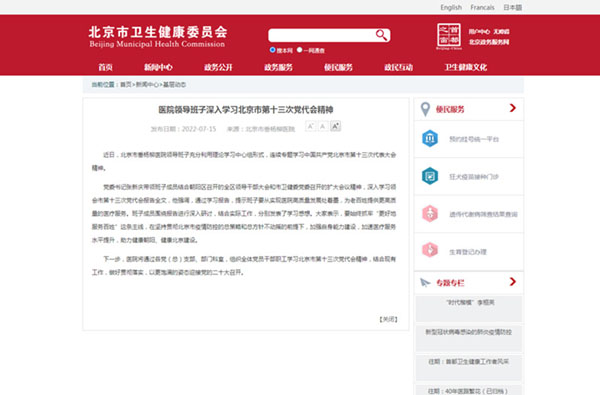This screenshot has height=395, width=600.
Task: Open the 卫生健康文化 navigation tab
Action: pyautogui.click(x=465, y=67)
